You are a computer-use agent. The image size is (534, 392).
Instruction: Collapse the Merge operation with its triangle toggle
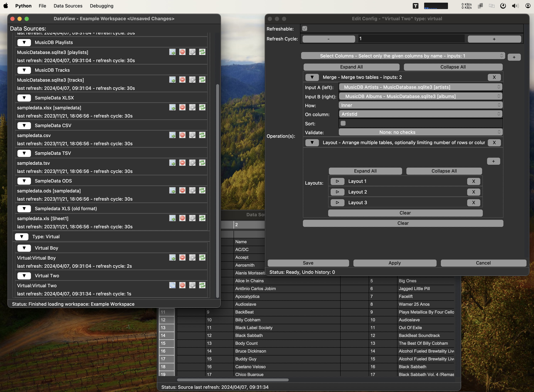[312, 77]
